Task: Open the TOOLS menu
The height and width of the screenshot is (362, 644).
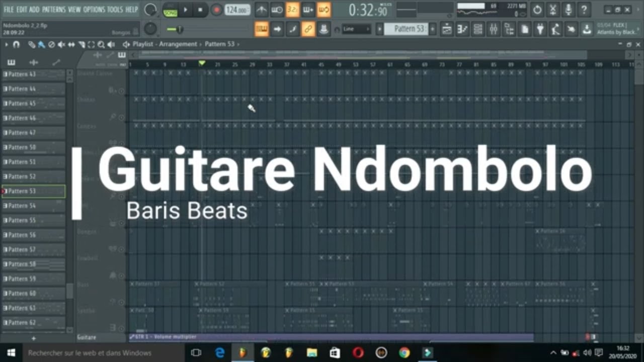Action: coord(115,9)
